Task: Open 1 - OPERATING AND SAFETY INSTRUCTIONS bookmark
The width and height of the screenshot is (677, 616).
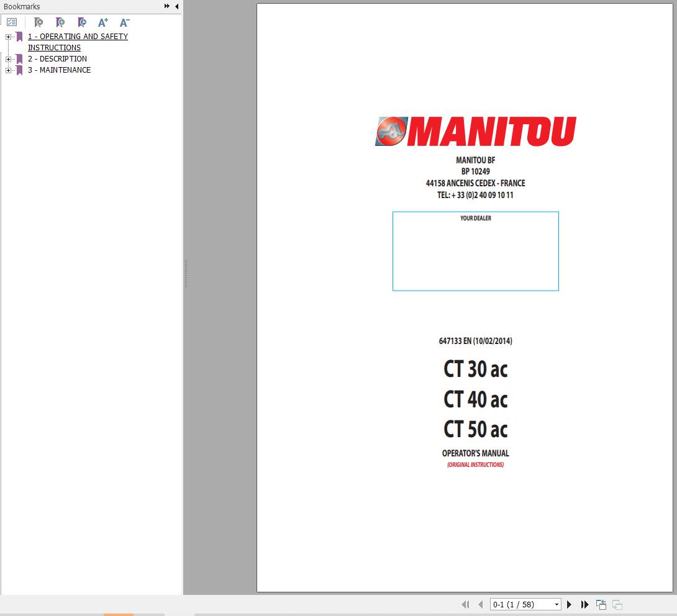Action: 78,37
